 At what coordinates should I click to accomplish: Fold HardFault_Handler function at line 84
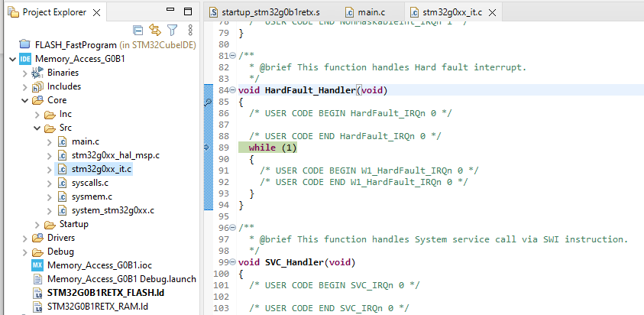(x=233, y=90)
